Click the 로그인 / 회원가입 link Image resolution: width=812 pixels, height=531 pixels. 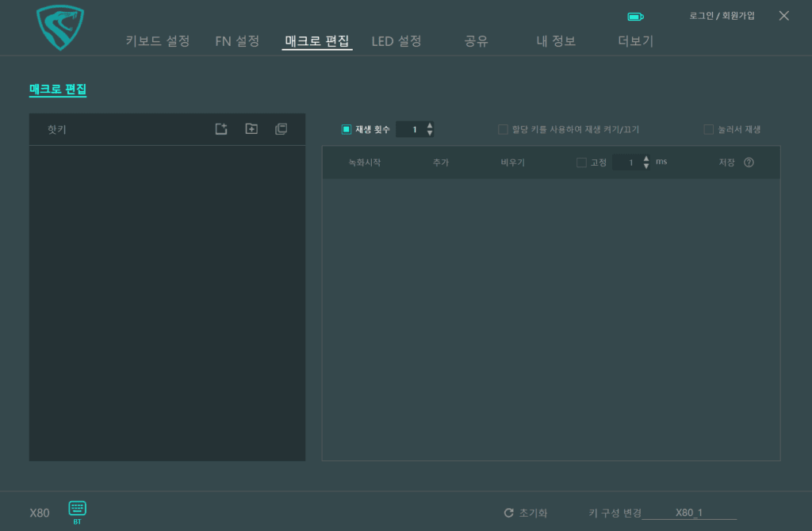point(722,16)
